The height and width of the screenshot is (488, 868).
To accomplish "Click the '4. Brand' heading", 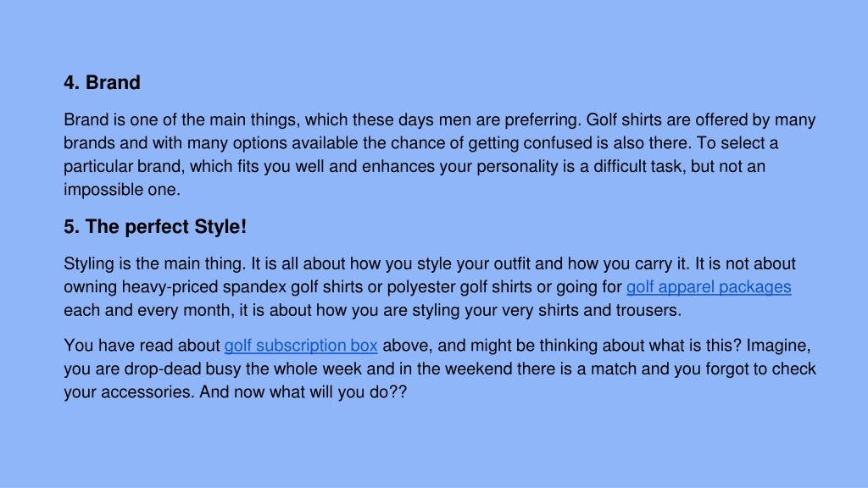I will [102, 82].
